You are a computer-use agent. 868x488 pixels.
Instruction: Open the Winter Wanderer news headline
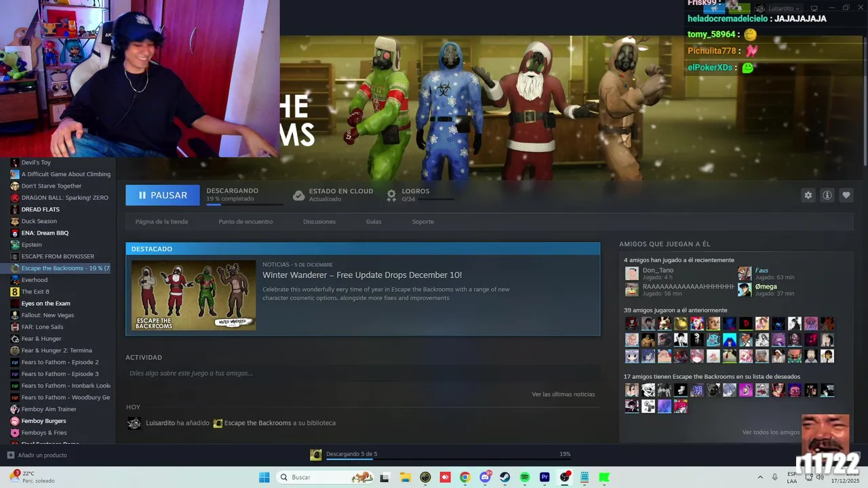(x=362, y=274)
